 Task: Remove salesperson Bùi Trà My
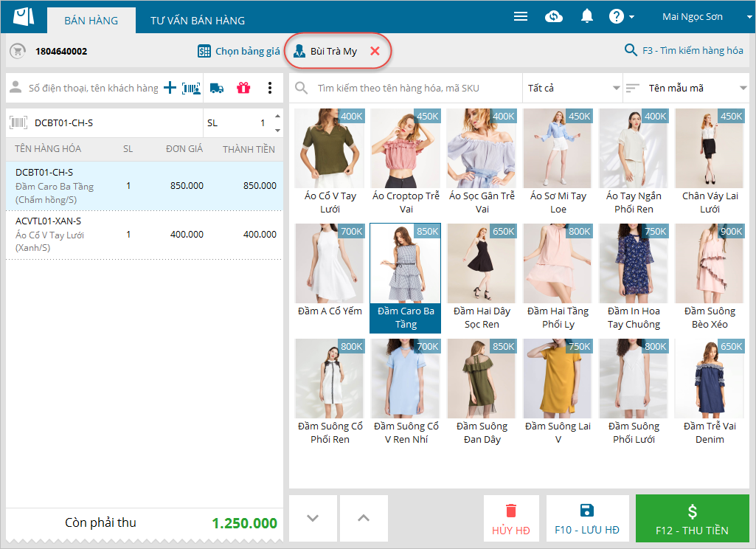375,51
